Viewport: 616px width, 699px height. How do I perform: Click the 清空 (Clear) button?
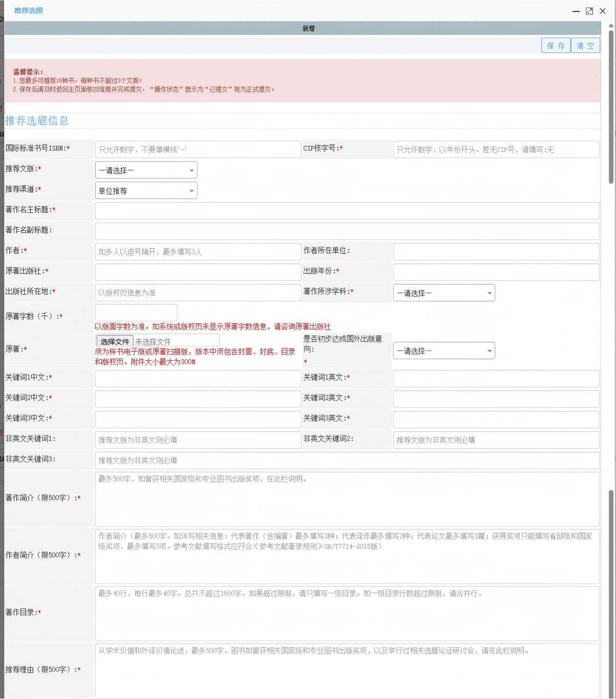(585, 46)
